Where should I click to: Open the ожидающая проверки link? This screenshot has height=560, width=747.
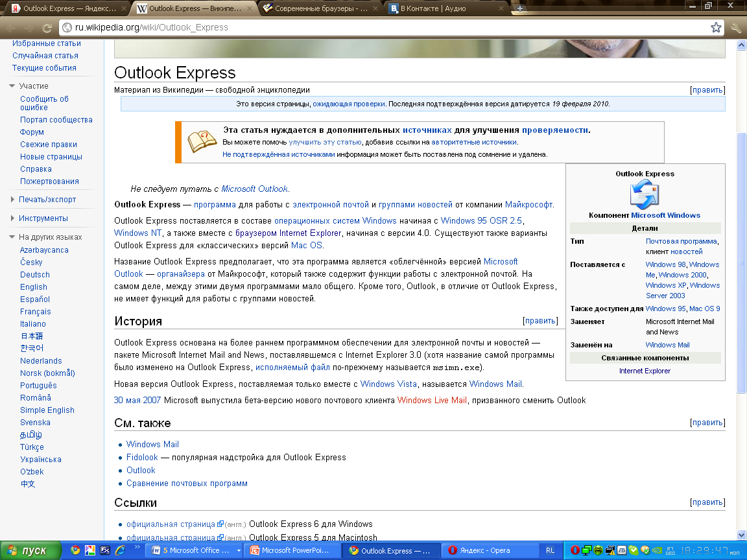(x=349, y=104)
